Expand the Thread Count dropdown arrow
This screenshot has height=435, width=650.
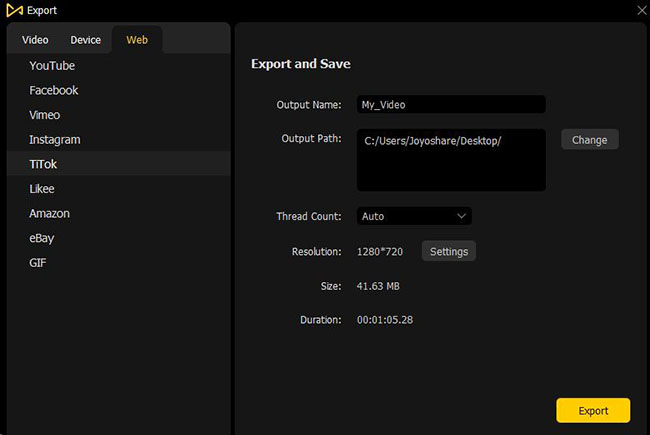point(461,216)
